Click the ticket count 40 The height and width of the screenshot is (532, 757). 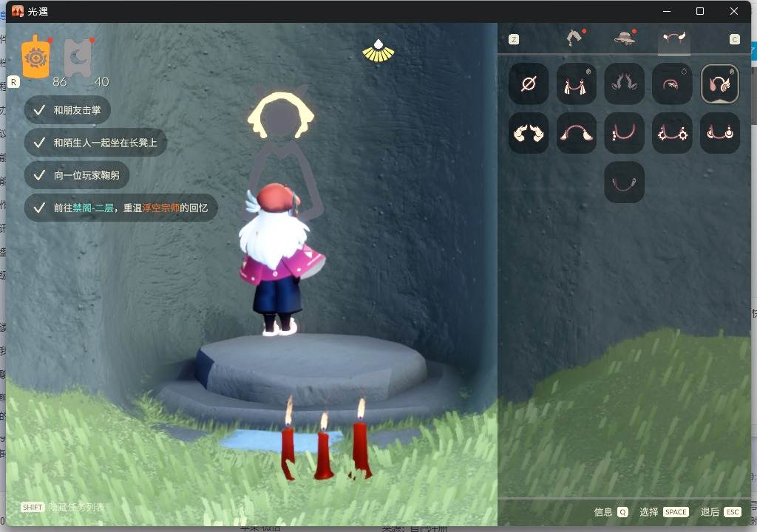pyautogui.click(x=101, y=81)
